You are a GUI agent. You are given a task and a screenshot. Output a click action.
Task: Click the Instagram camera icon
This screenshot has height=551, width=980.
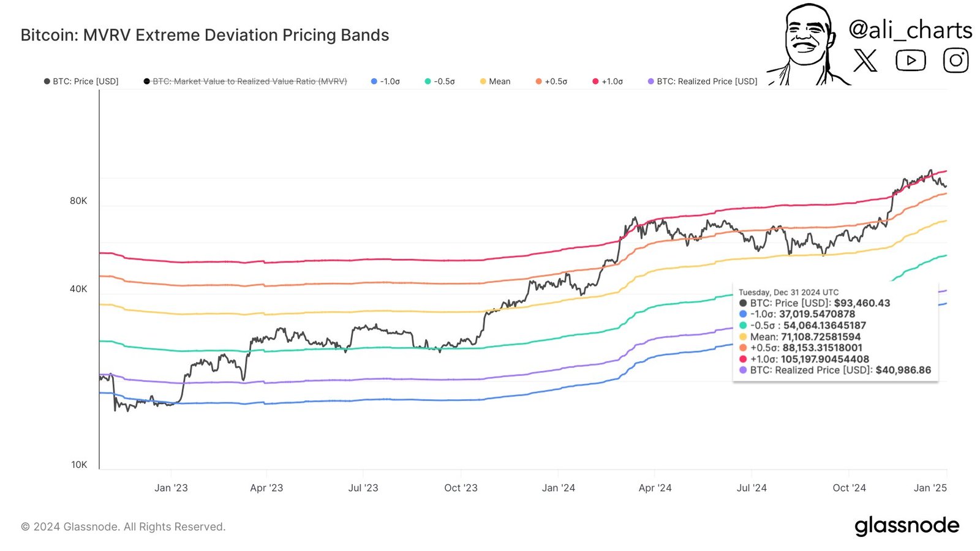tap(956, 60)
